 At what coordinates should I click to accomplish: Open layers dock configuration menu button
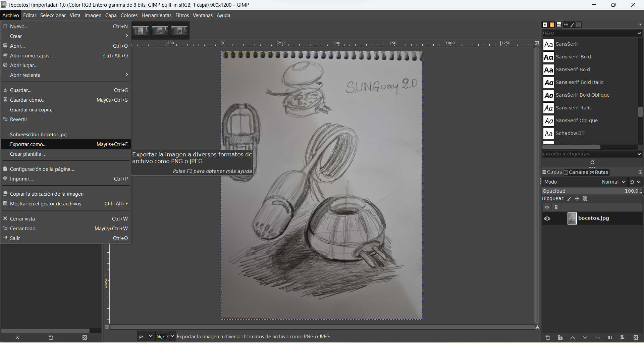(640, 172)
